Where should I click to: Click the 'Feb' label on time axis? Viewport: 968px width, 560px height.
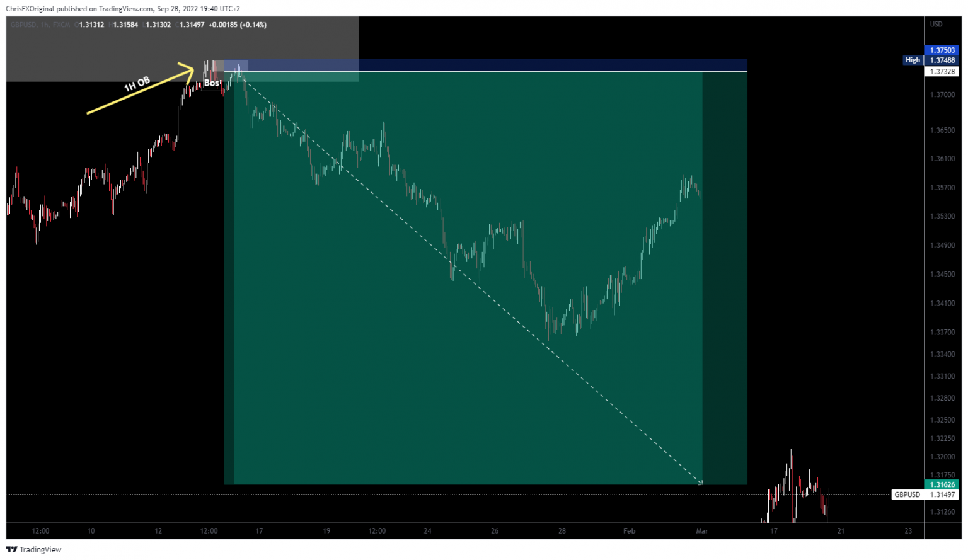coord(629,531)
